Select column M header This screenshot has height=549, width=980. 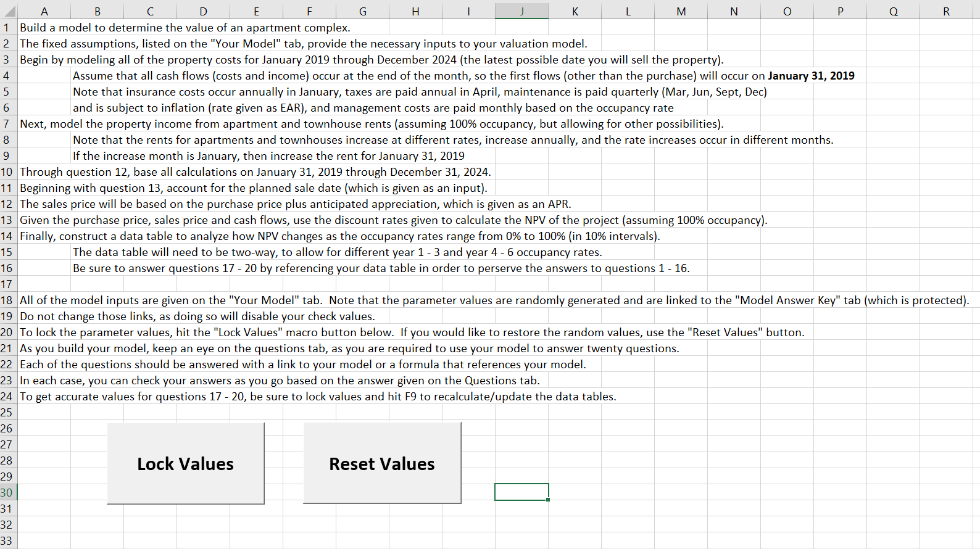681,11
